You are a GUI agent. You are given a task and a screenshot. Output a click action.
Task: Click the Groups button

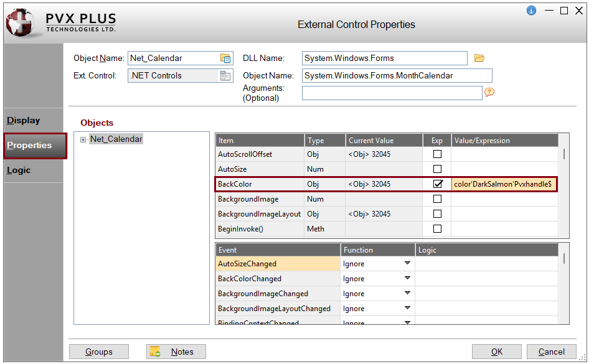[x=99, y=352]
